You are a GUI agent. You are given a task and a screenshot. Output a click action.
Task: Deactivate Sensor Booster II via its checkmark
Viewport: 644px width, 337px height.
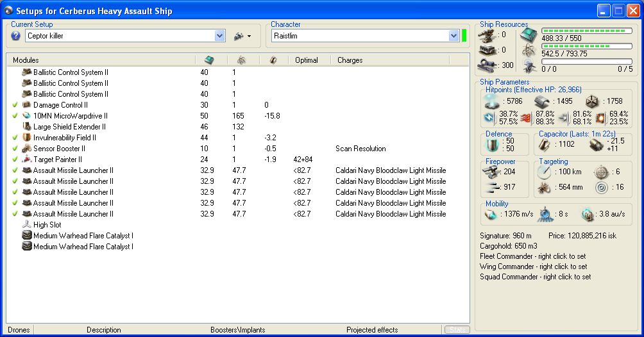(15, 149)
